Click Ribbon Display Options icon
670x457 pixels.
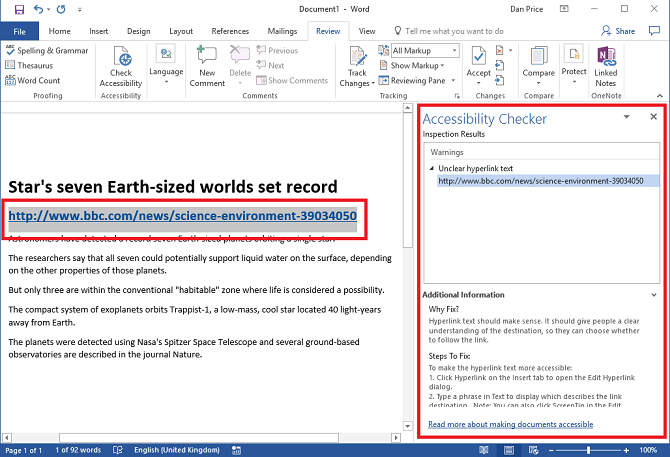point(564,9)
